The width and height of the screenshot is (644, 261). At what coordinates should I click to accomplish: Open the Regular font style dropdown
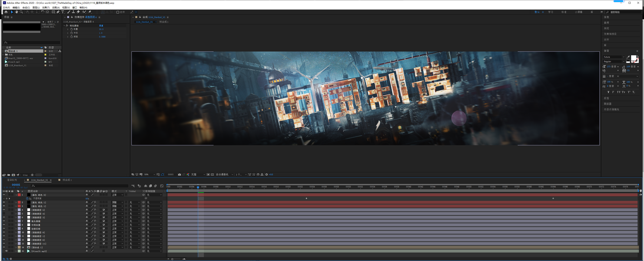click(x=614, y=61)
